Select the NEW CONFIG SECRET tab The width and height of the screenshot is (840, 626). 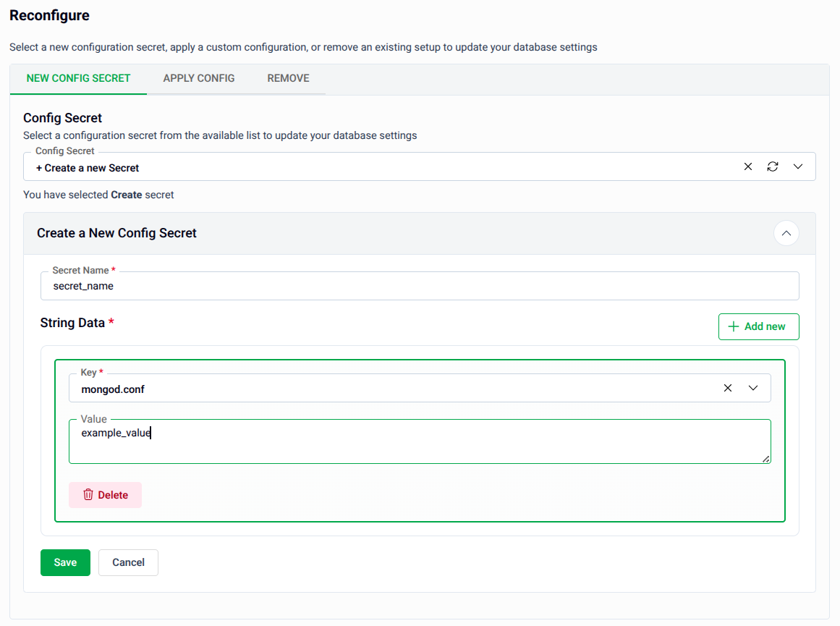(77, 78)
